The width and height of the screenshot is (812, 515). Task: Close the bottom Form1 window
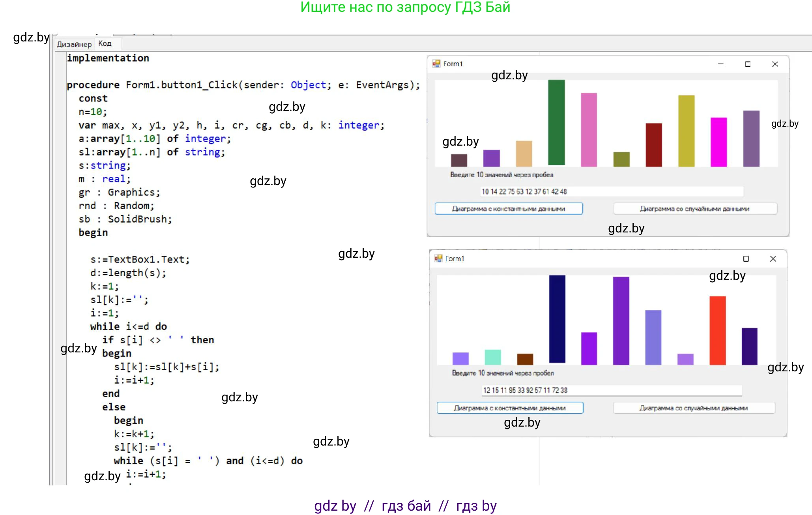coord(773,258)
